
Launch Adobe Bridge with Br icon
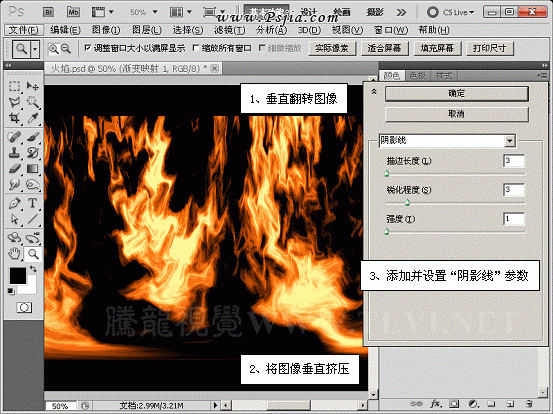click(x=48, y=12)
